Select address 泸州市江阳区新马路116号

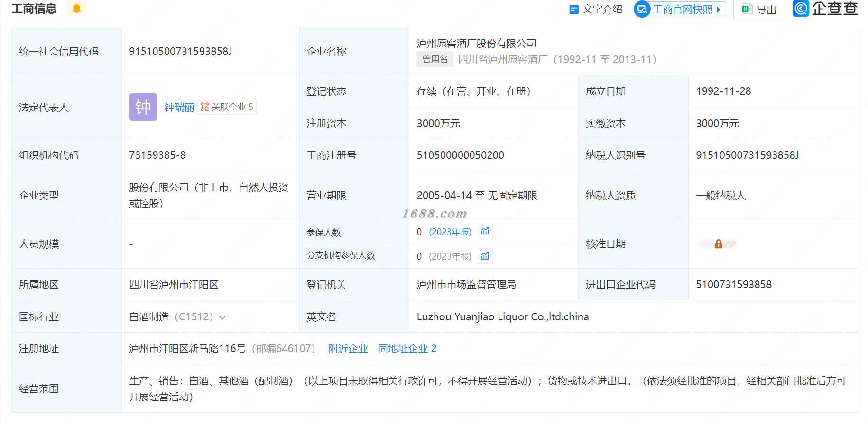[187, 349]
